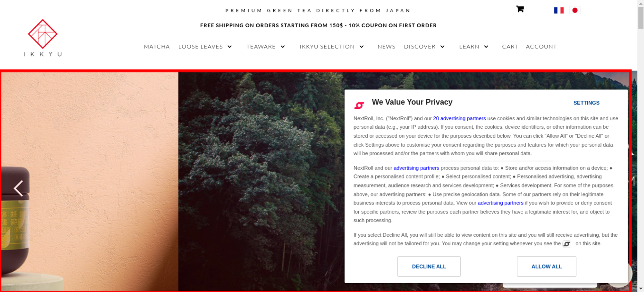This screenshot has height=292, width=644.
Task: Open privacy Settings link
Action: (x=586, y=103)
